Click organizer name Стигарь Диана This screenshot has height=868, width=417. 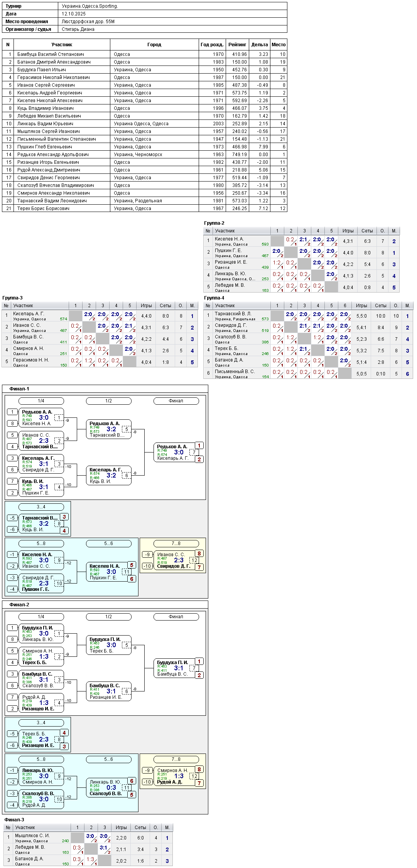coord(78,29)
